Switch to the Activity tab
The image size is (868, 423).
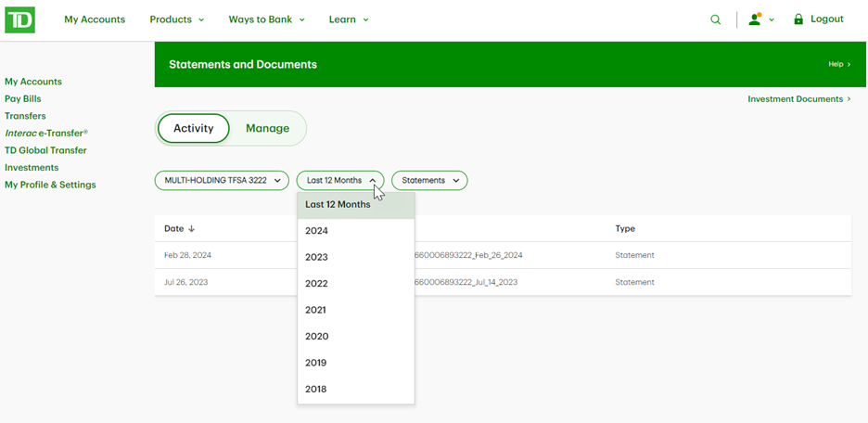pyautogui.click(x=194, y=128)
